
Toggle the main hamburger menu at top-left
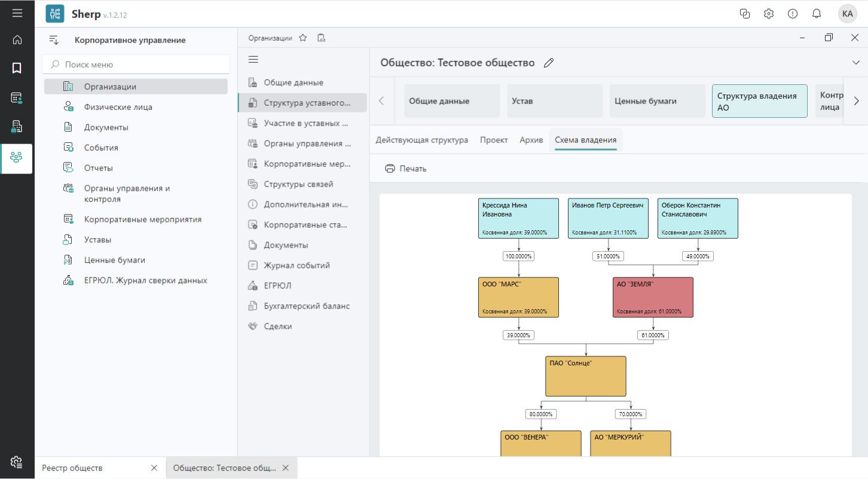pos(17,13)
